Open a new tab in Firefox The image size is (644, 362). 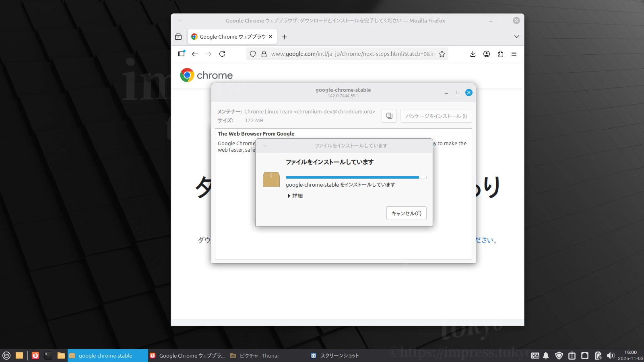coord(285,37)
